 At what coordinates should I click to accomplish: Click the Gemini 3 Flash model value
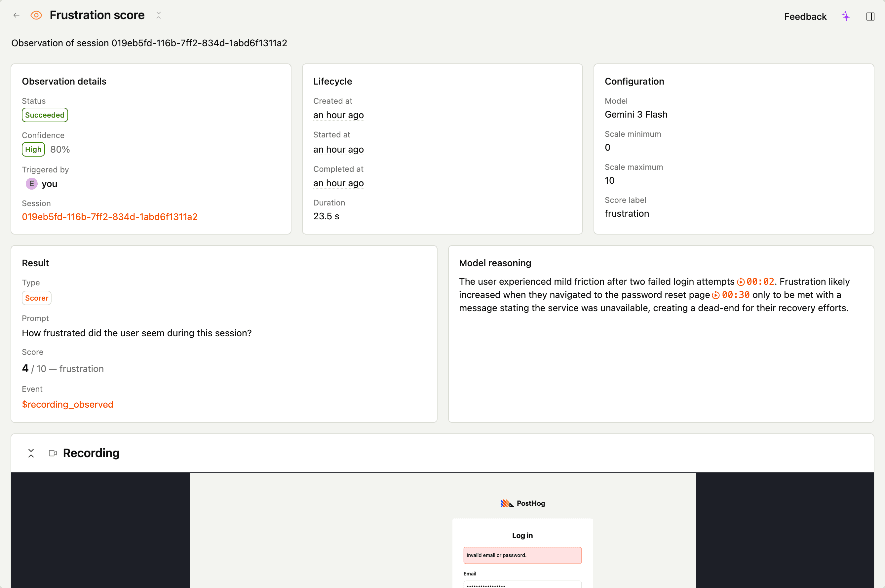coord(636,114)
